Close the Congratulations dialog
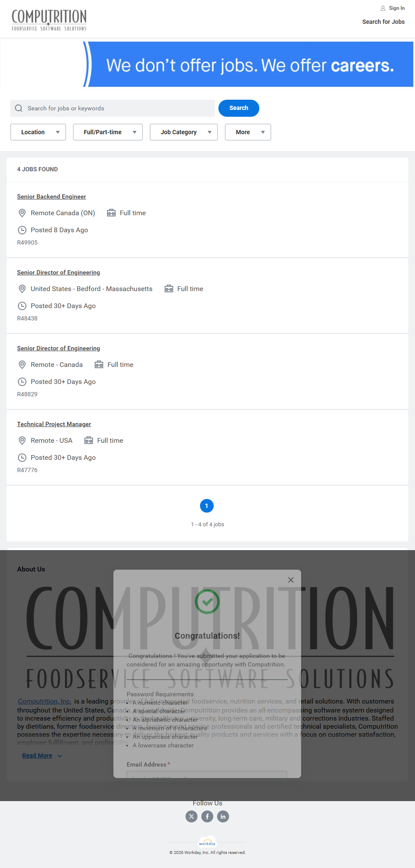Screen dimensions: 415x868 point(291,580)
